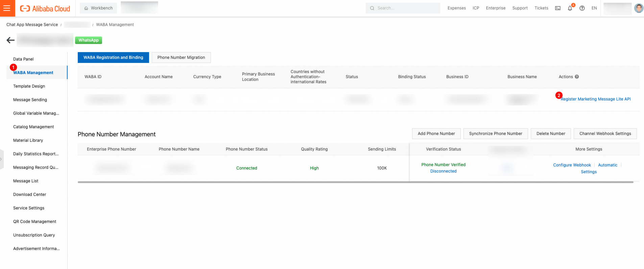This screenshot has height=269, width=644.
Task: Go back using the left arrow
Action: (10, 40)
